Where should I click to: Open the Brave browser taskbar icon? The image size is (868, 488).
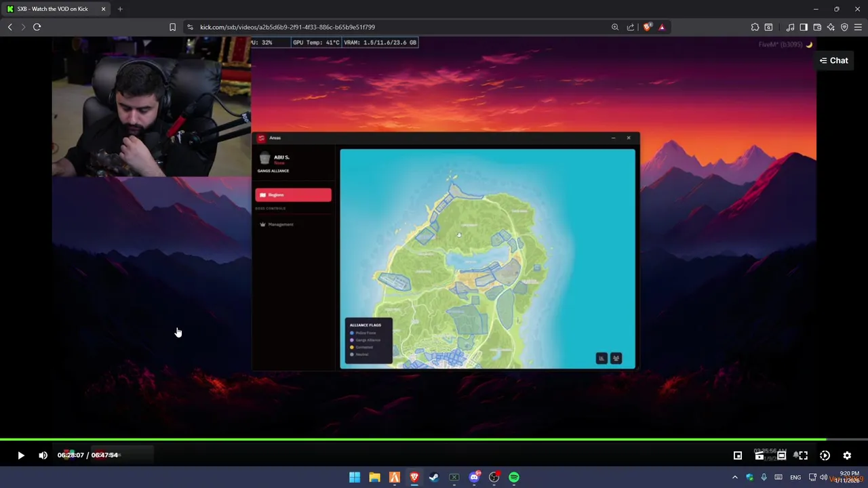(x=414, y=478)
